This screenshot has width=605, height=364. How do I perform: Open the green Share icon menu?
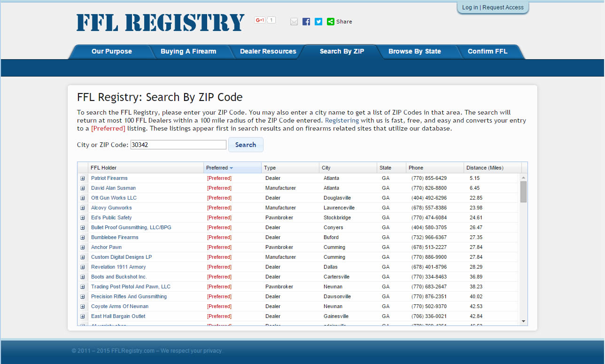click(331, 22)
